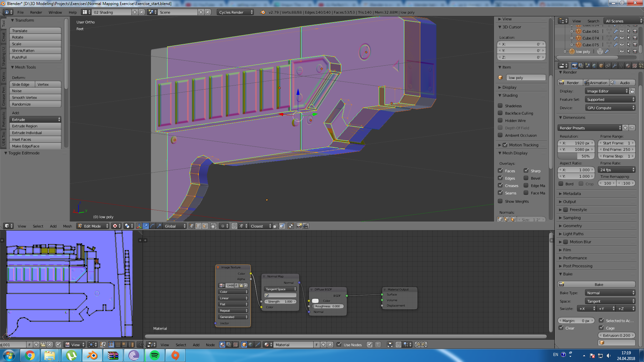Open the Modifiers wrench properties tab
Viewport: 644px width, 362px height.
click(x=614, y=66)
